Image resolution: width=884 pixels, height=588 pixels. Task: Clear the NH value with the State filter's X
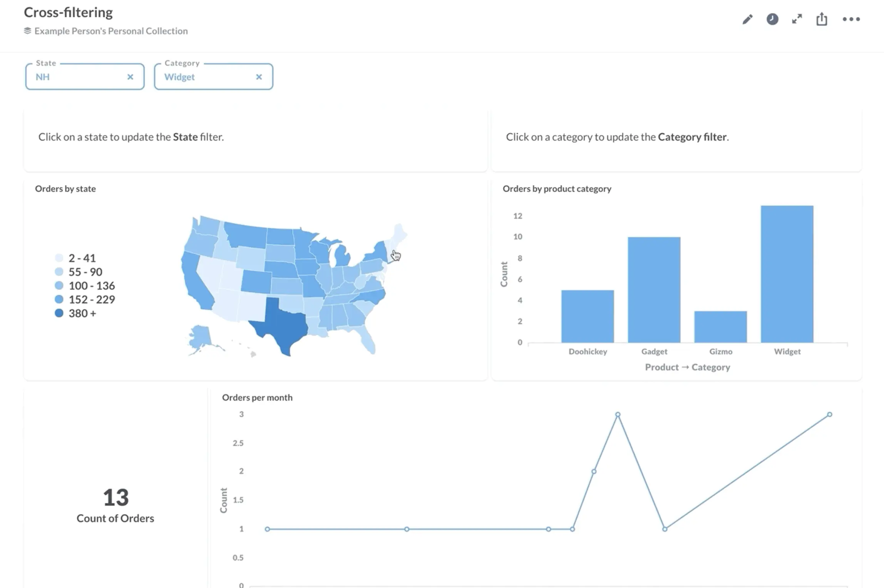[131, 77]
